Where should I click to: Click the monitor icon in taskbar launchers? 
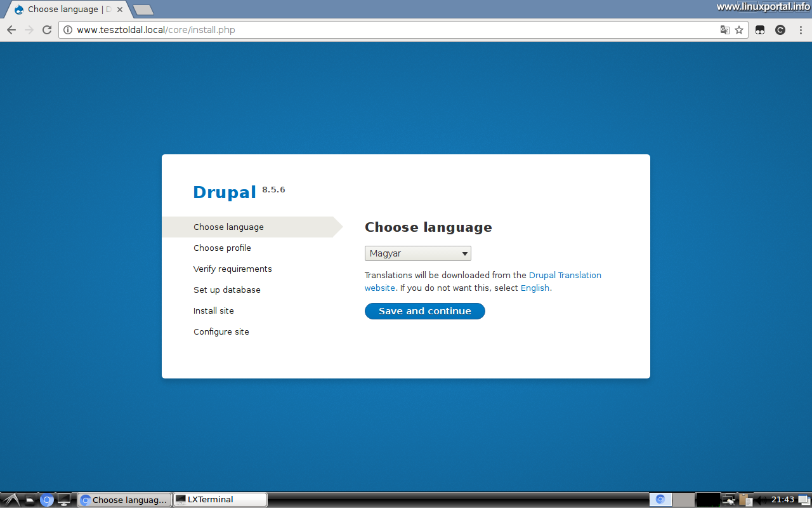tap(64, 500)
